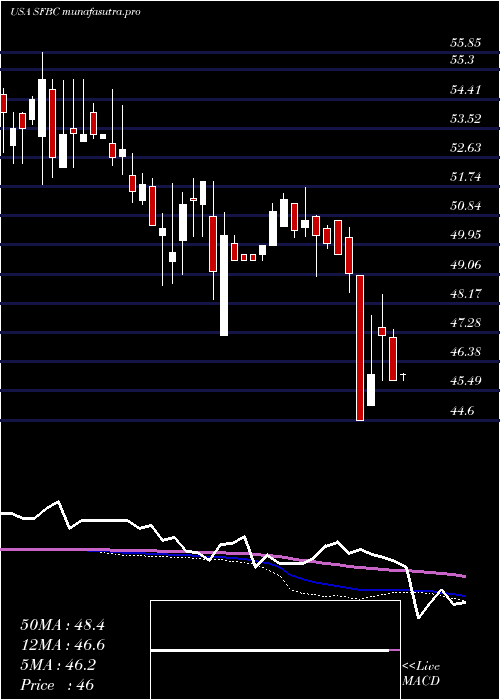The height and width of the screenshot is (700, 500).
Task: Click the 55.85 price level label
Action: coord(466,43)
